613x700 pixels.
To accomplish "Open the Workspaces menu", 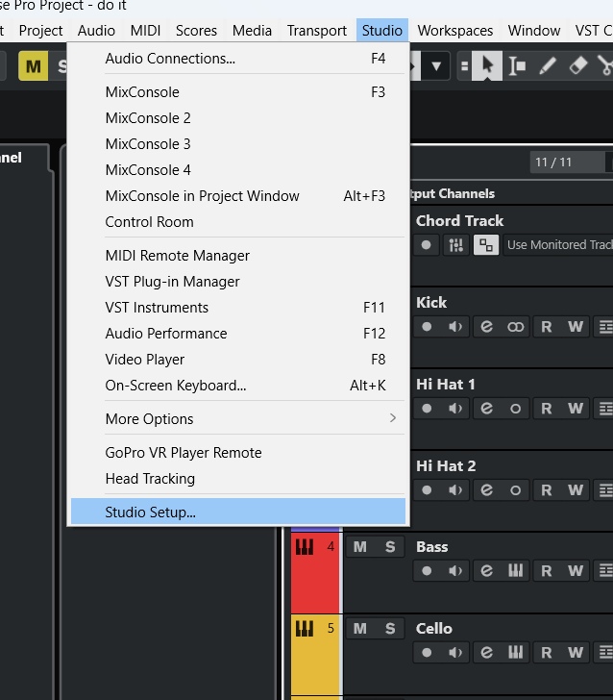I will pos(455,31).
